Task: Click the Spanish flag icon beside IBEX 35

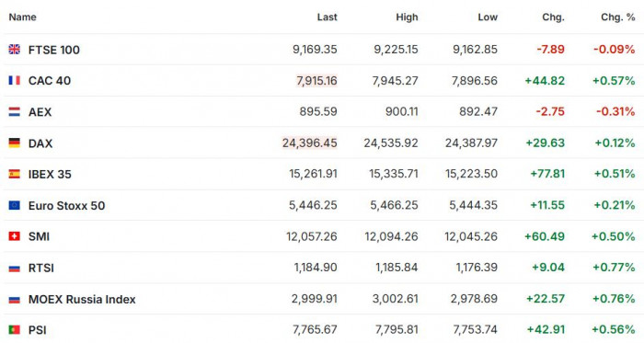Action: [x=15, y=174]
